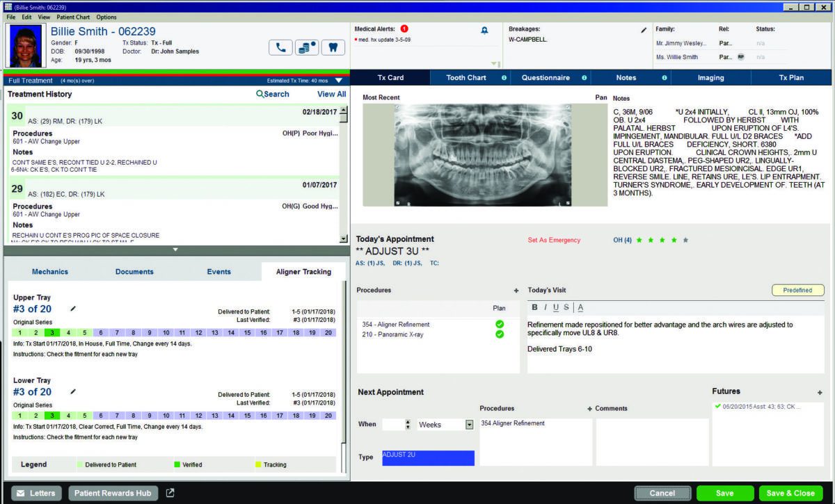The image size is (835, 504).
Task: Open the patient finances coins icon
Action: [306, 48]
